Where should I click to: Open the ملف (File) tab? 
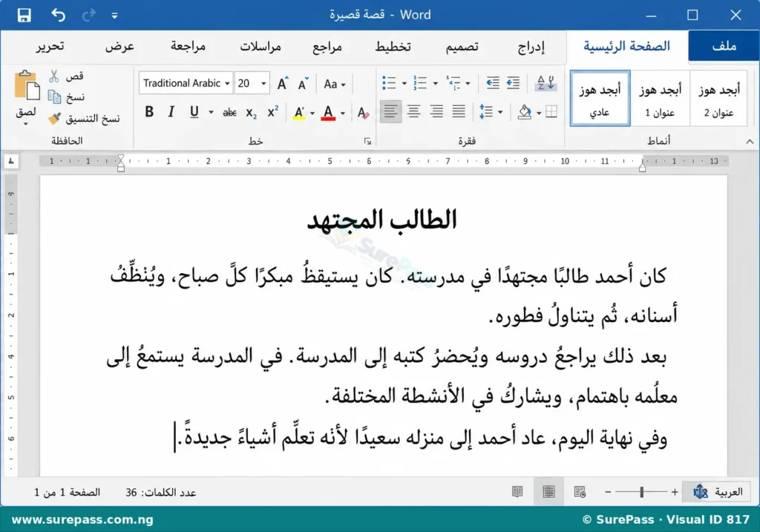pos(724,46)
